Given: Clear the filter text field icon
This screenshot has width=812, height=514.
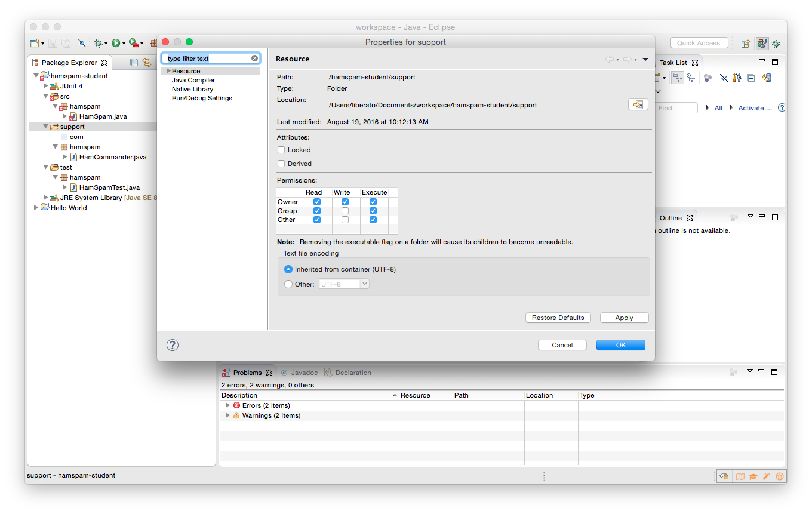Looking at the screenshot, I should coord(255,59).
